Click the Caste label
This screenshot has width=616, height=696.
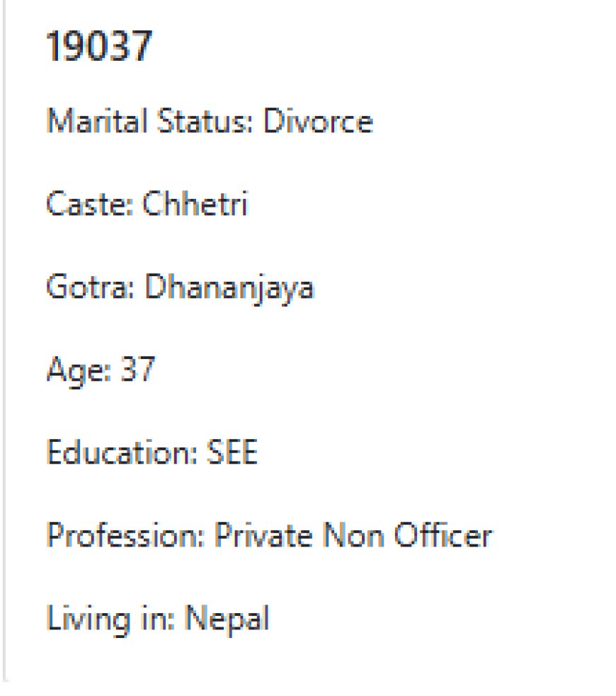[x=89, y=205]
